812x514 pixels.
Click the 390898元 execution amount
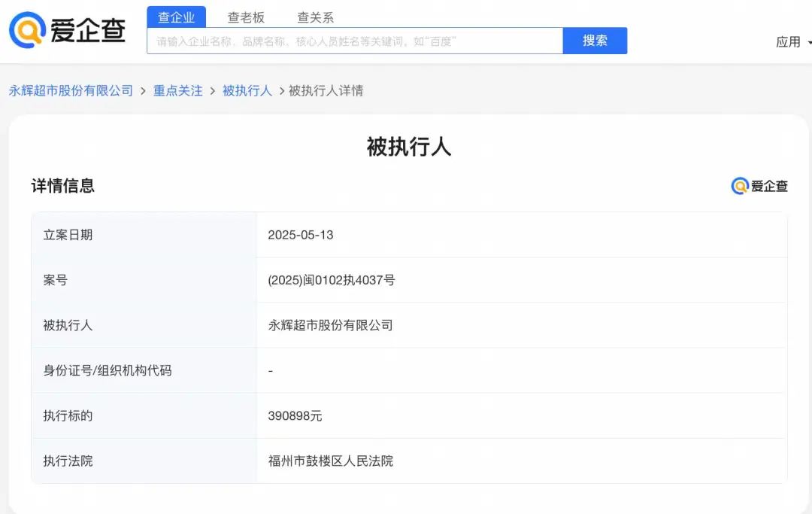295,415
